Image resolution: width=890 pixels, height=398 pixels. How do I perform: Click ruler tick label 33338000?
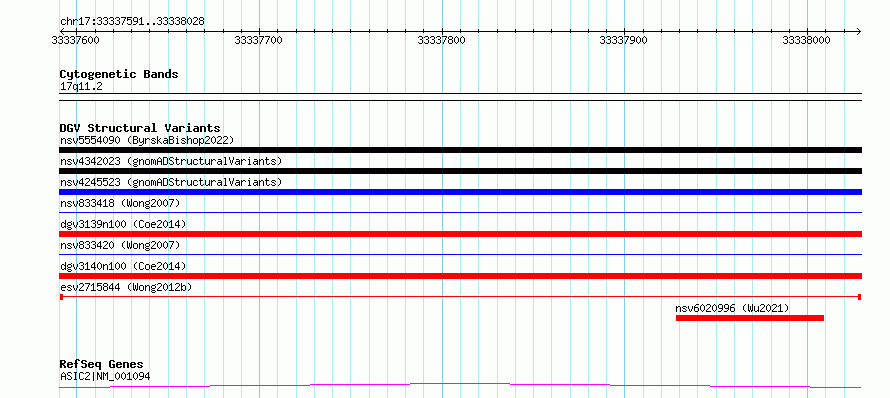[x=806, y=40]
